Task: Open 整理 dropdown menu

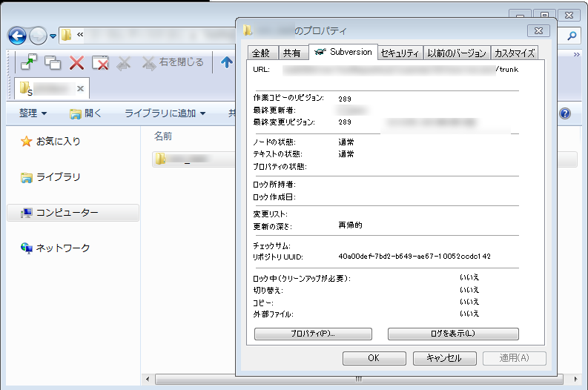Action: 33,113
